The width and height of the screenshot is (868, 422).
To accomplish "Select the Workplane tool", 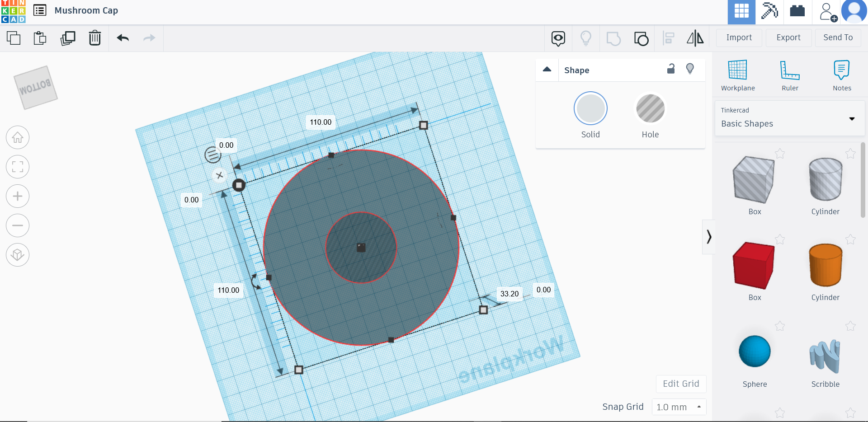I will pyautogui.click(x=737, y=75).
